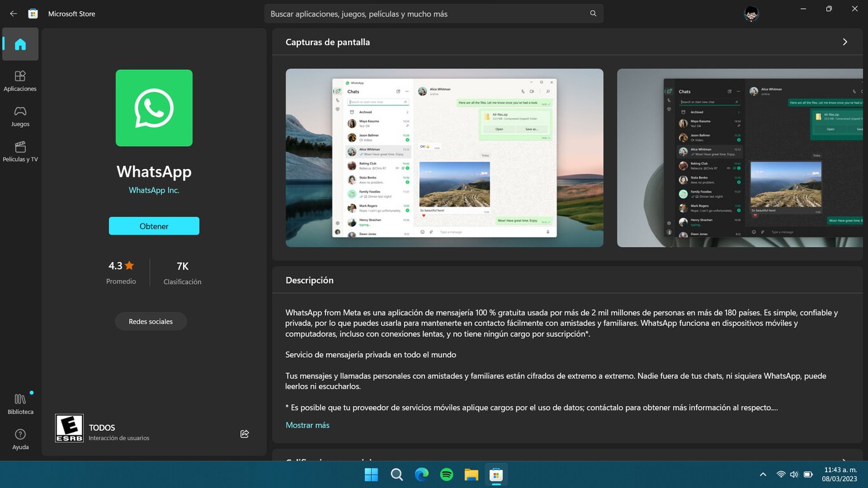
Task: Click the Obtener button to install WhatsApp
Action: [154, 226]
